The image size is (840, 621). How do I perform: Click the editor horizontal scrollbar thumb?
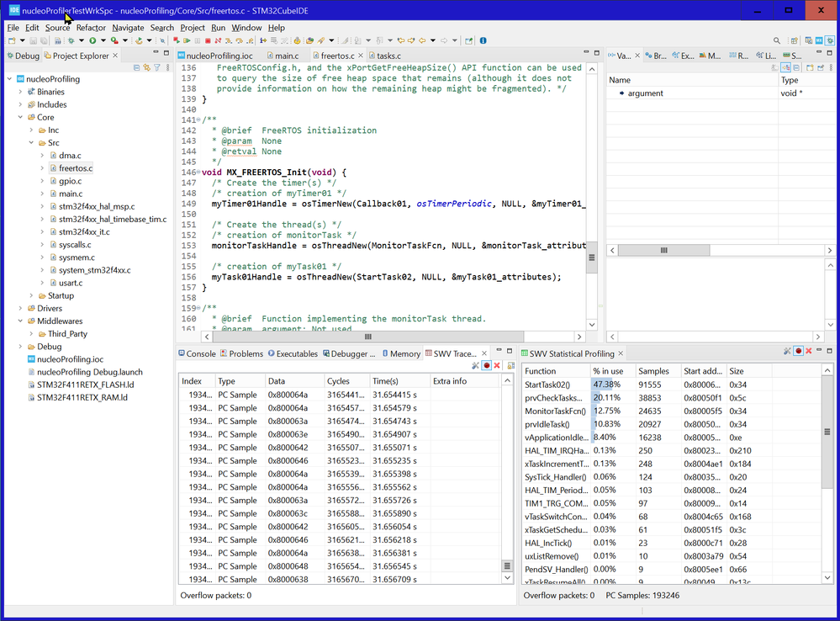367,337
